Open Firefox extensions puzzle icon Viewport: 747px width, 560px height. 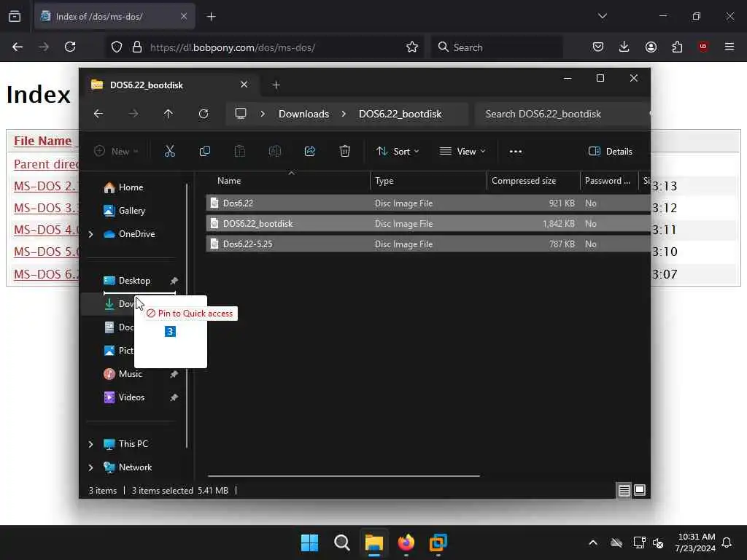(x=677, y=47)
